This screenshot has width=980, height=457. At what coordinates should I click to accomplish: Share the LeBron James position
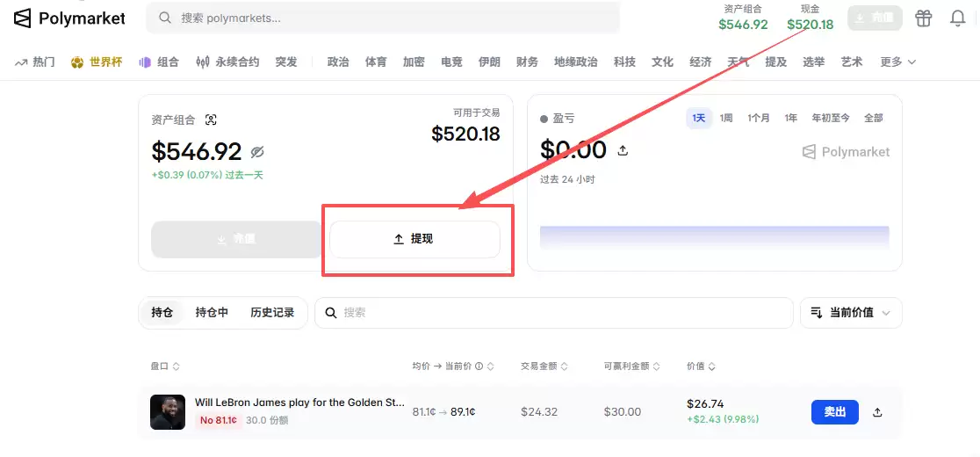877,412
